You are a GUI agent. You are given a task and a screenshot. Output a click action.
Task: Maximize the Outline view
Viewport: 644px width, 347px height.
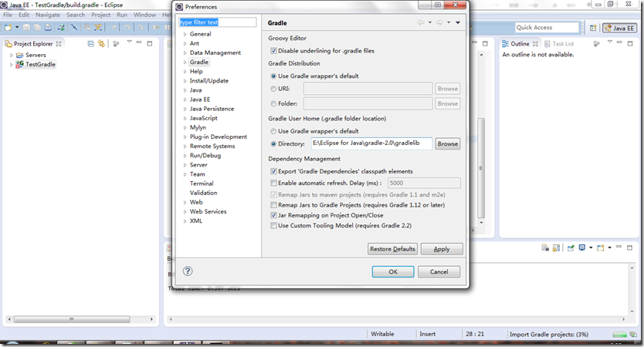(x=630, y=43)
